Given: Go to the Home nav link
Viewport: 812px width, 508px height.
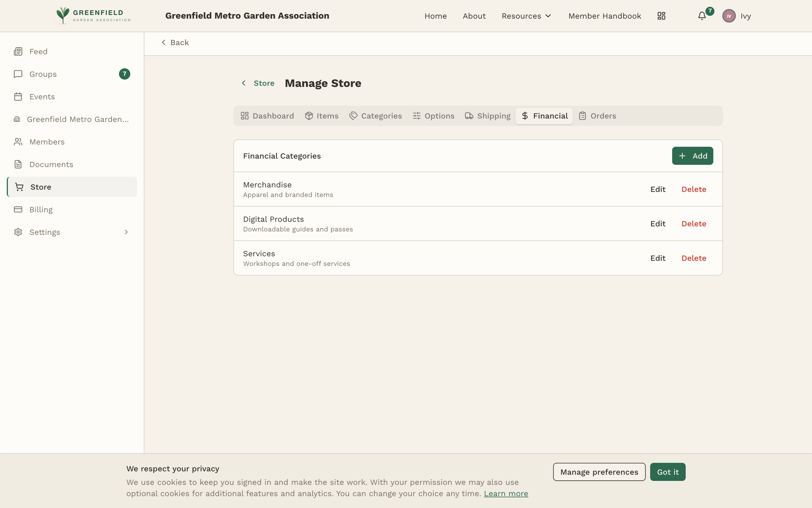Looking at the screenshot, I should click(x=436, y=16).
